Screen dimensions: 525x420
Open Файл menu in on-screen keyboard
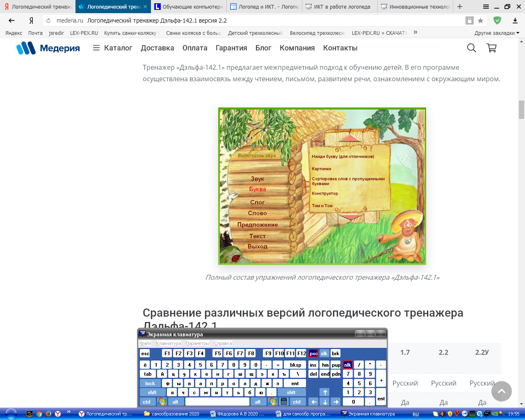pyautogui.click(x=146, y=343)
